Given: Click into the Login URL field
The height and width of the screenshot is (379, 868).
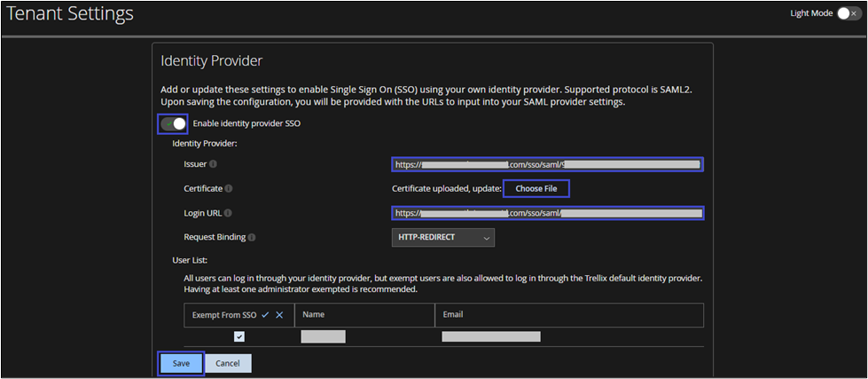Looking at the screenshot, I should click(x=547, y=213).
